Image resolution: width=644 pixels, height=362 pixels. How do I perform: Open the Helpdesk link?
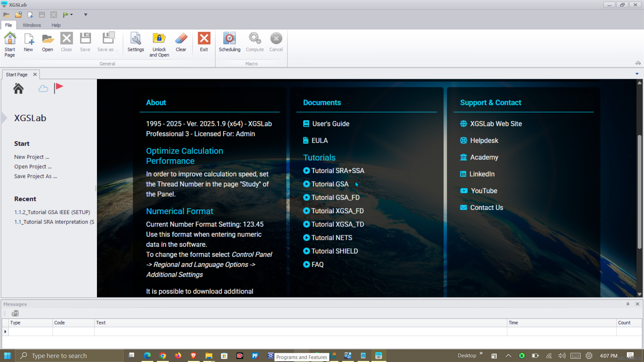tap(479, 140)
